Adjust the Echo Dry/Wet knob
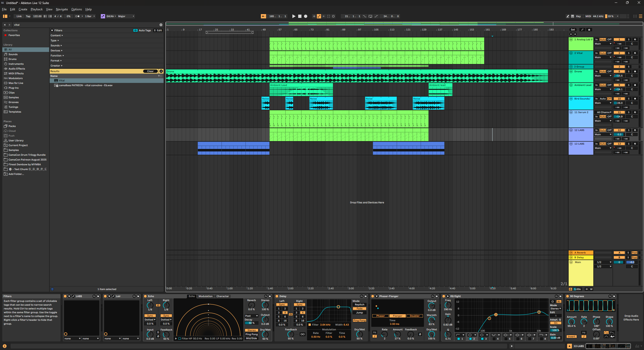 (265, 334)
